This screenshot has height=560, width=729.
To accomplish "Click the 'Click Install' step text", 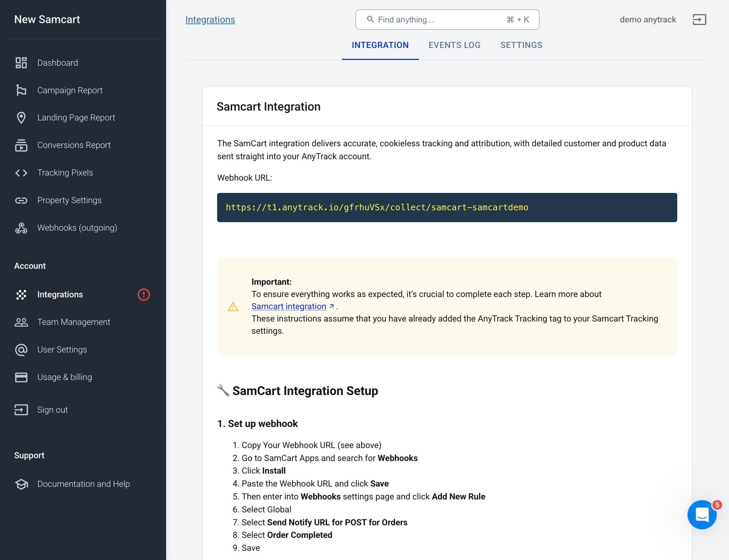I will coord(263,471).
